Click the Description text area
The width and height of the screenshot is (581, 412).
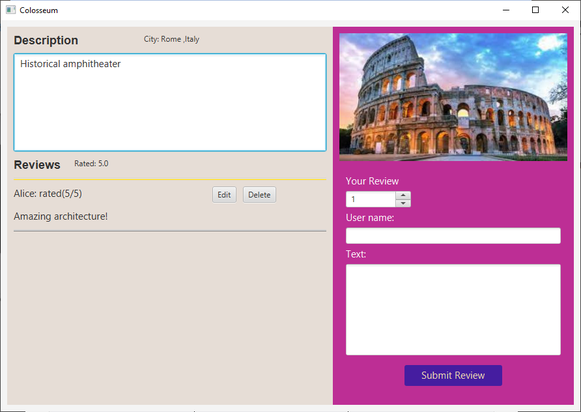pyautogui.click(x=170, y=102)
